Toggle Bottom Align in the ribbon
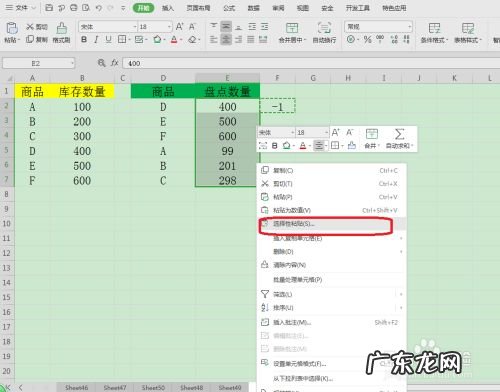The width and height of the screenshot is (500, 392). tap(239, 27)
